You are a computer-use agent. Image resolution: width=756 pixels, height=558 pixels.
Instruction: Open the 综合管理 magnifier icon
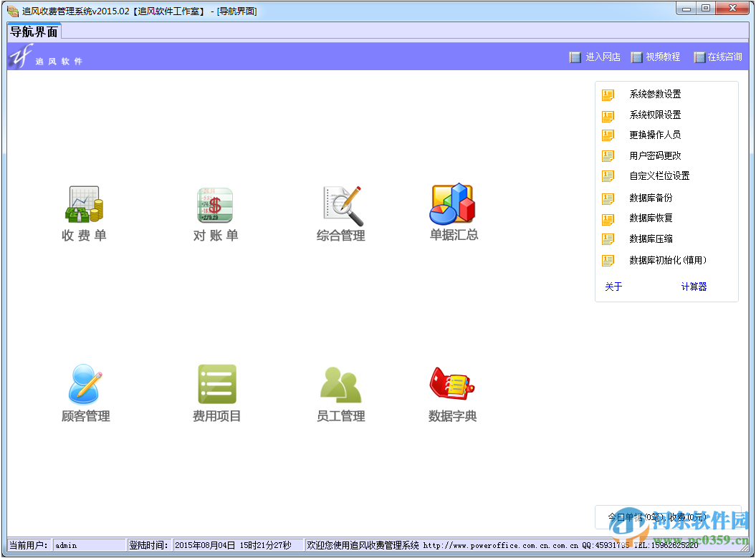343,206
